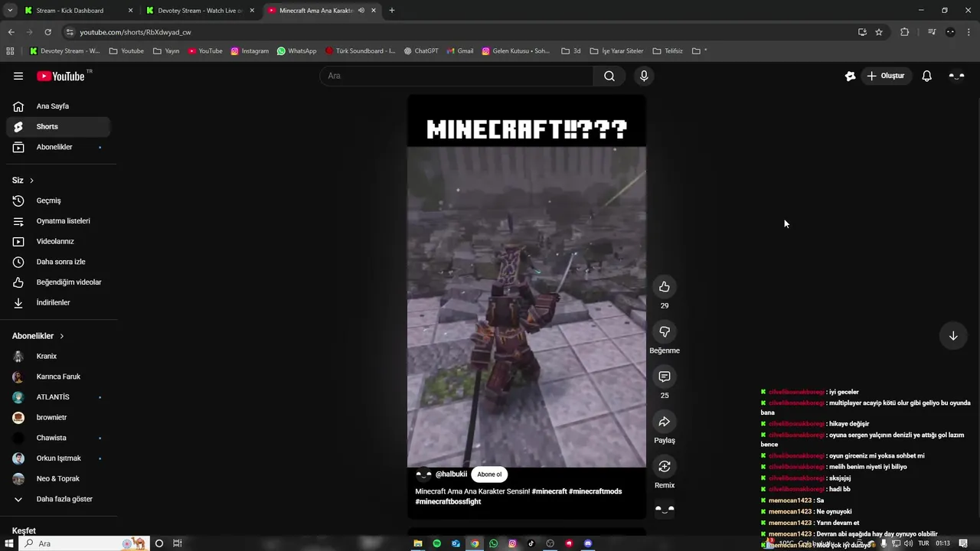Open the Karınca Faruk channel
The width and height of the screenshot is (980, 551).
(58, 377)
